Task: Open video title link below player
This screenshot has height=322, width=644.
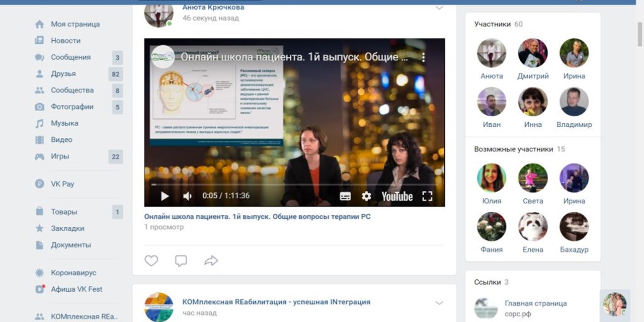Action: point(257,216)
